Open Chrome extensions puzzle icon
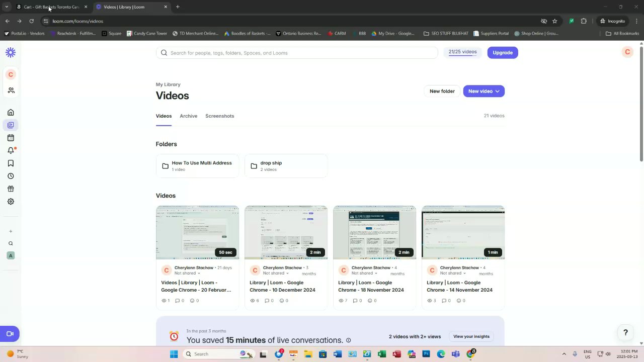 584,21
